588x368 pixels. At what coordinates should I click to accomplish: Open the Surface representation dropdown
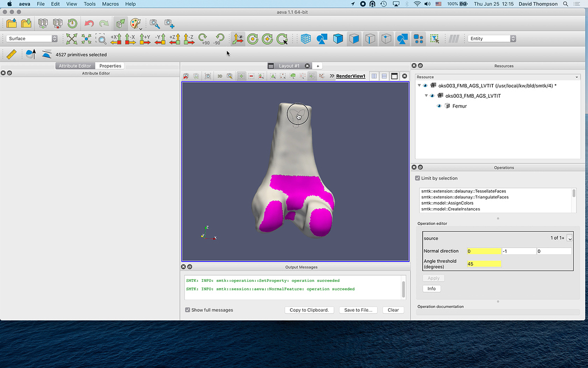click(x=33, y=39)
